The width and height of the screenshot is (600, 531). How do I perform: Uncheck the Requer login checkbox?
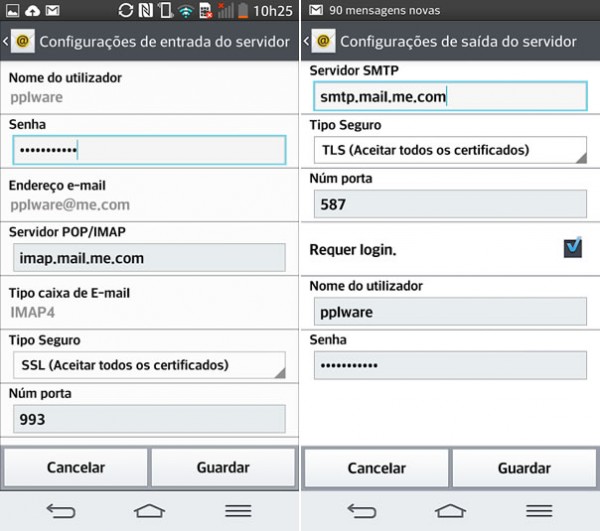click(573, 248)
